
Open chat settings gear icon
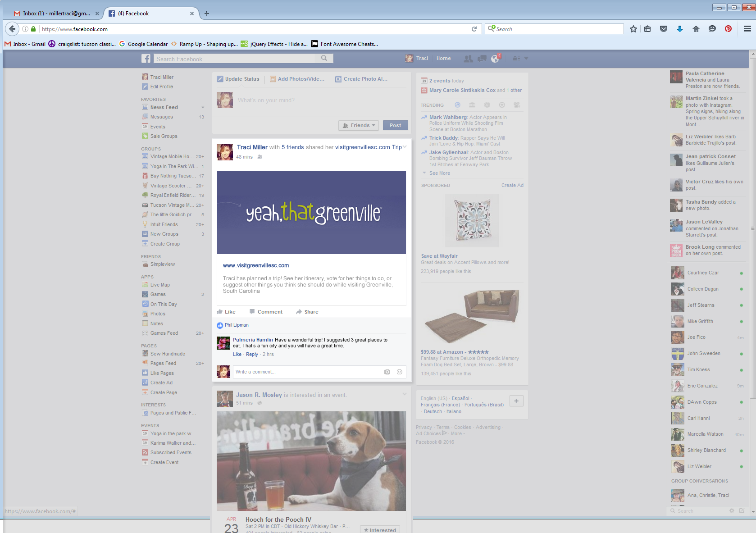point(732,510)
